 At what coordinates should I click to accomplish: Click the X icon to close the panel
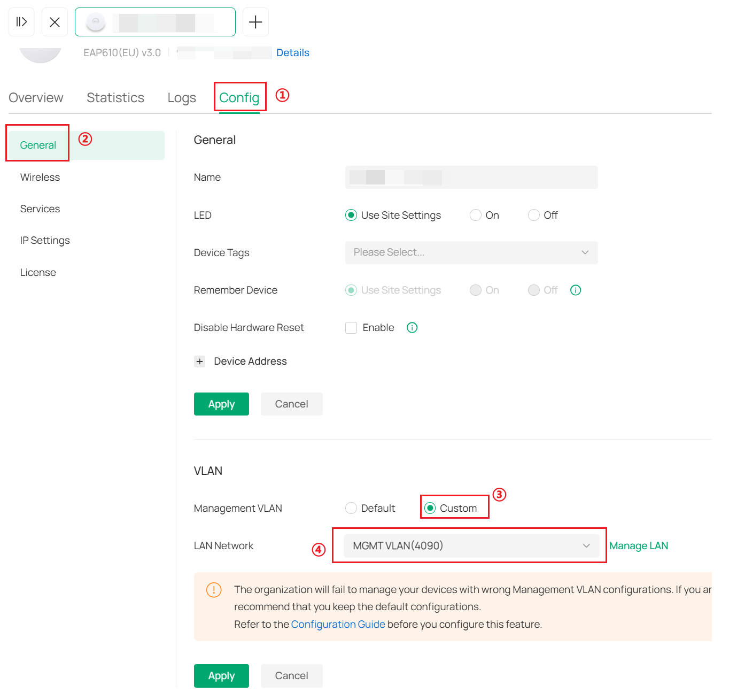55,22
